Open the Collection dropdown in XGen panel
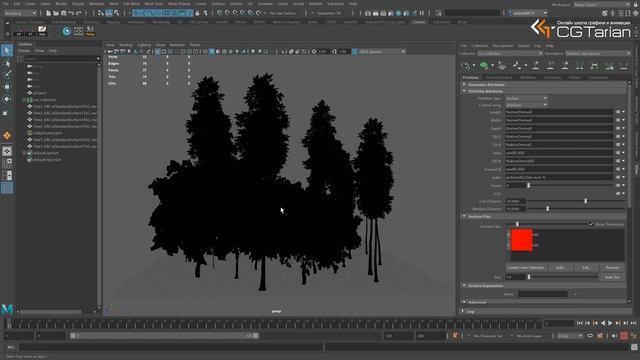 coord(510,53)
